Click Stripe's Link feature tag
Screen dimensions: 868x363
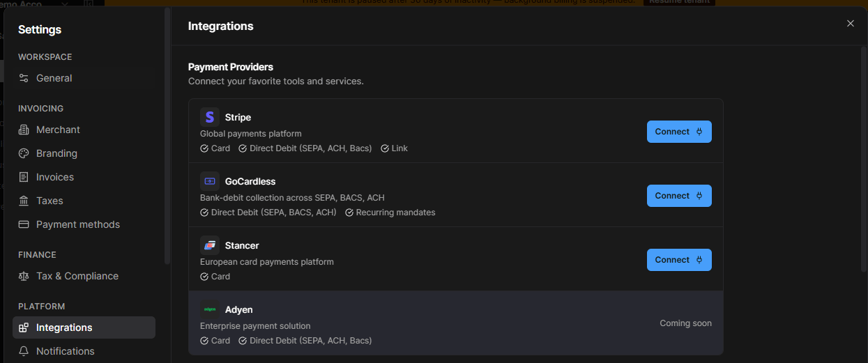395,148
